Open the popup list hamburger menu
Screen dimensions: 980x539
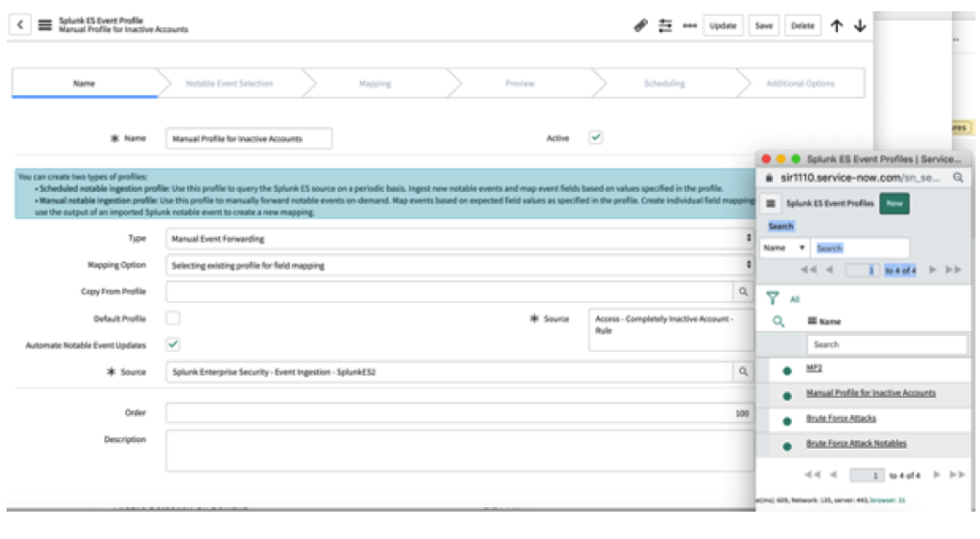point(770,203)
